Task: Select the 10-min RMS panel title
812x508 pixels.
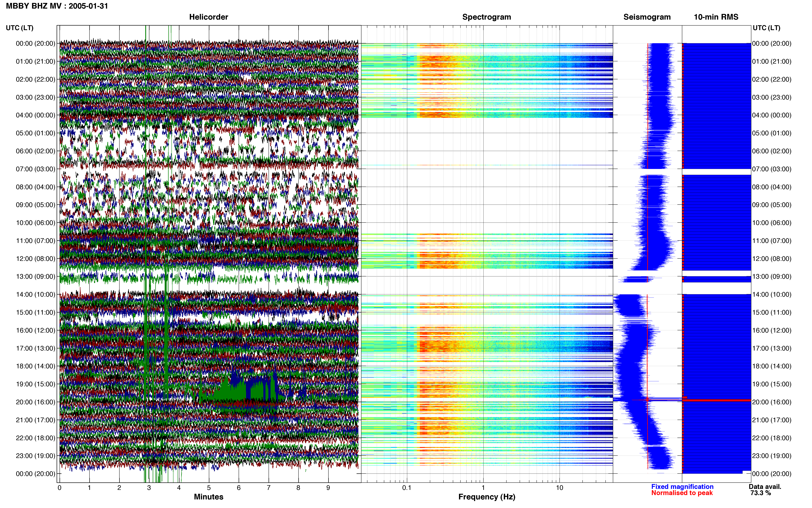Action: pyautogui.click(x=716, y=17)
